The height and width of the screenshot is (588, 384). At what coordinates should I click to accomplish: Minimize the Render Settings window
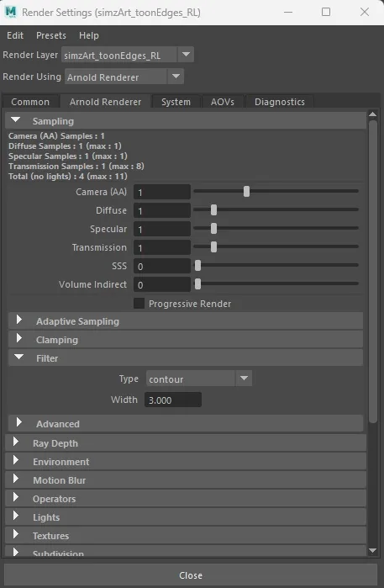pyautogui.click(x=288, y=12)
